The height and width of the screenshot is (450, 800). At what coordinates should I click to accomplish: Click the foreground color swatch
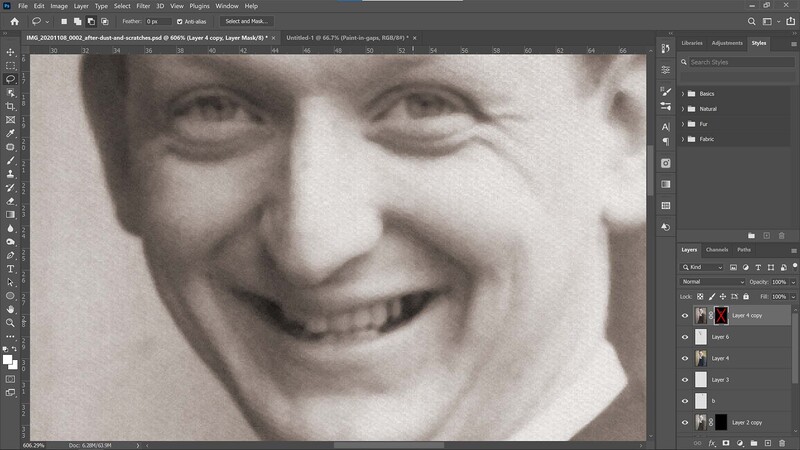(x=7, y=360)
